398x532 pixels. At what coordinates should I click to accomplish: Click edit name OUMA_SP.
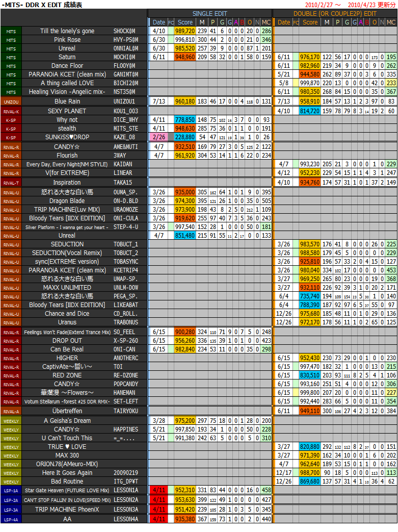tap(126, 192)
